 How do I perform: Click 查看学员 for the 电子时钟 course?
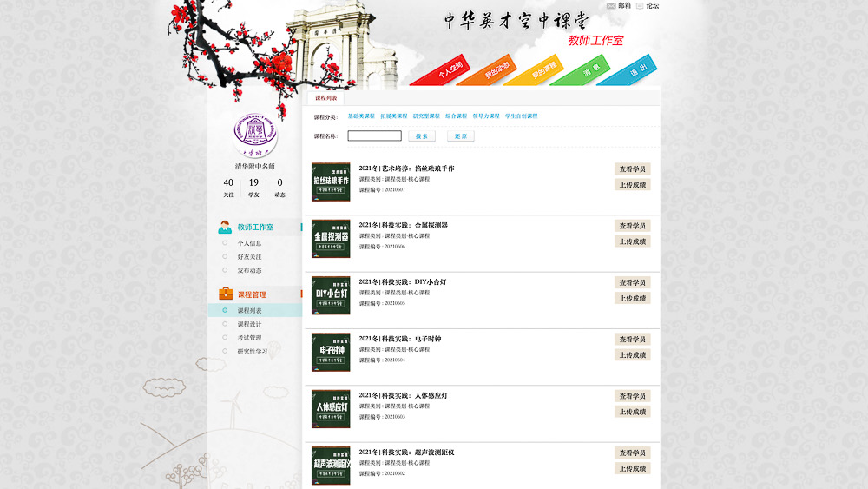(632, 340)
